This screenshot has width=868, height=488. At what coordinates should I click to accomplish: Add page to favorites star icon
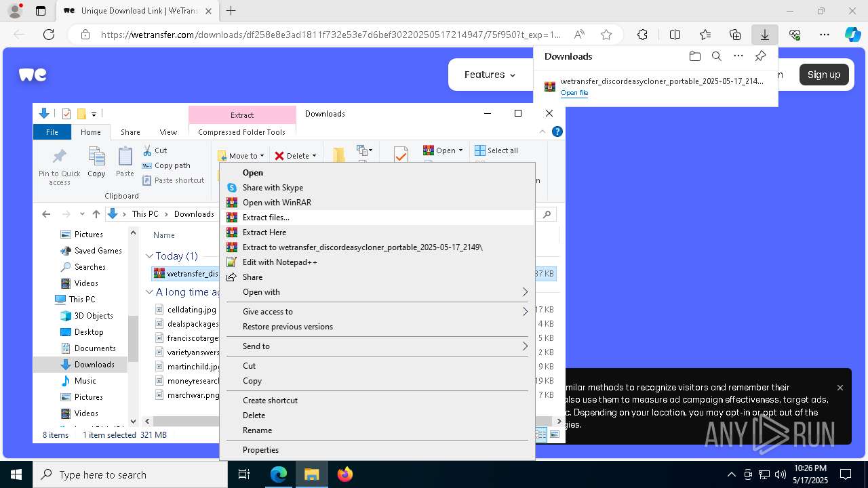606,35
